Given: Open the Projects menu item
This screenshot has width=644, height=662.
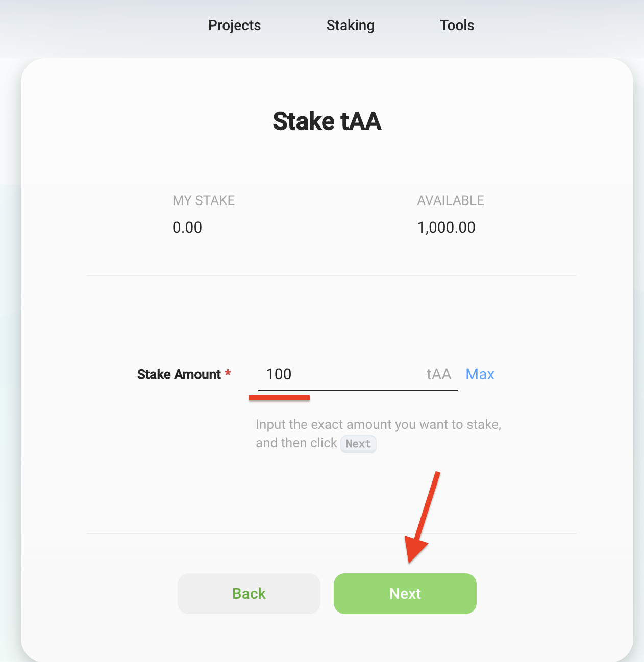Looking at the screenshot, I should click(234, 26).
